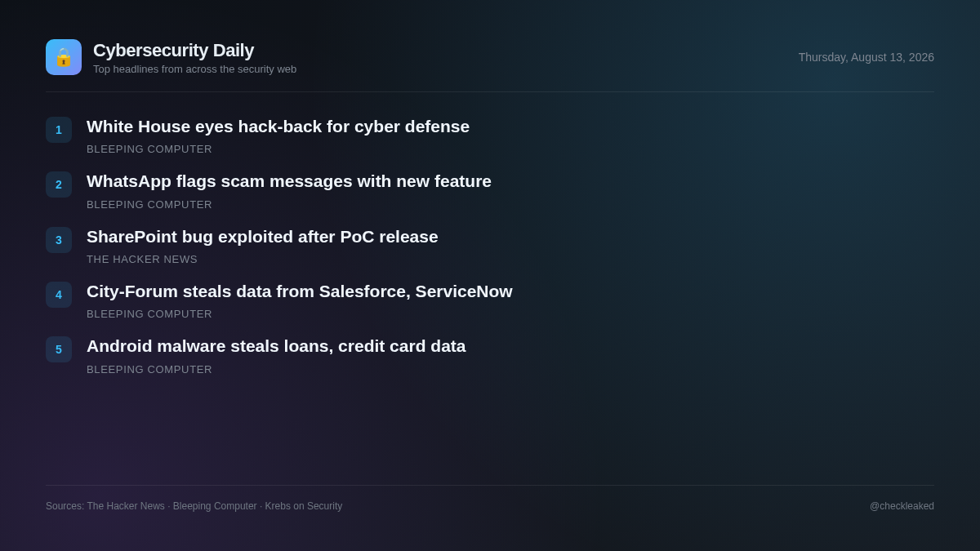Screen dimensions: 980x551
Task: Open White House hack-back headline
Action: [278, 127]
